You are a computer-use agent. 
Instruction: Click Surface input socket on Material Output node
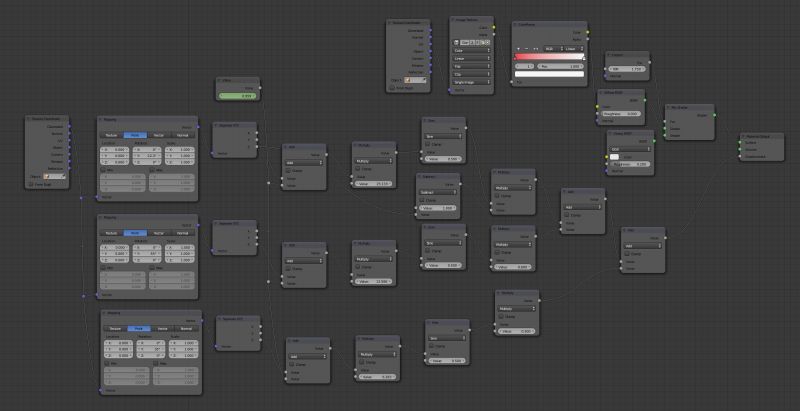[740, 143]
